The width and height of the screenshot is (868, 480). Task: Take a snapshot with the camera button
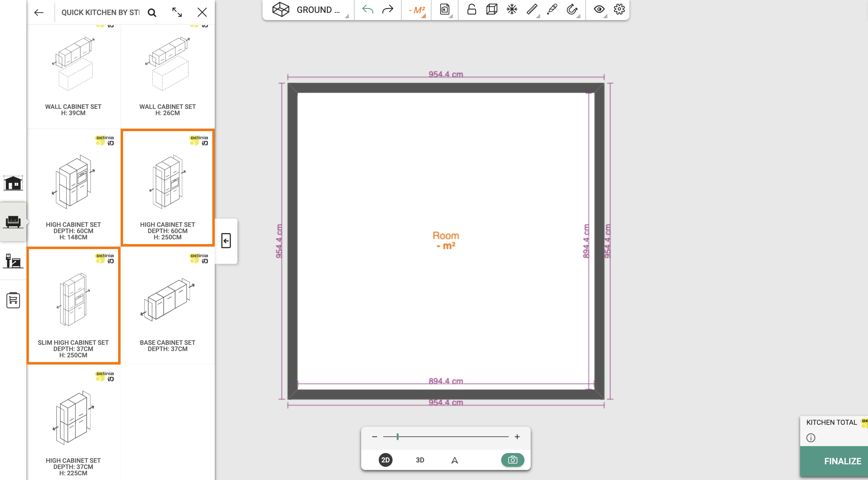[x=513, y=460]
